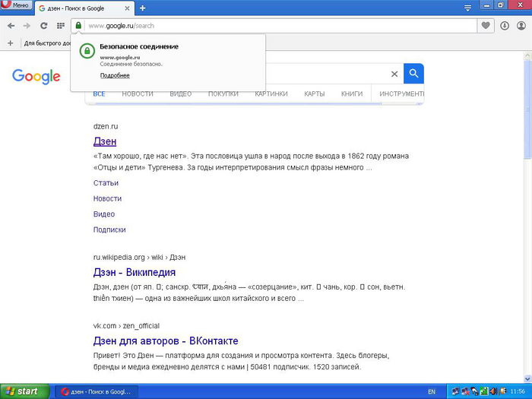Click the taskbar clock 11:56
Viewport: 532px width, 399px height.
coord(518,392)
